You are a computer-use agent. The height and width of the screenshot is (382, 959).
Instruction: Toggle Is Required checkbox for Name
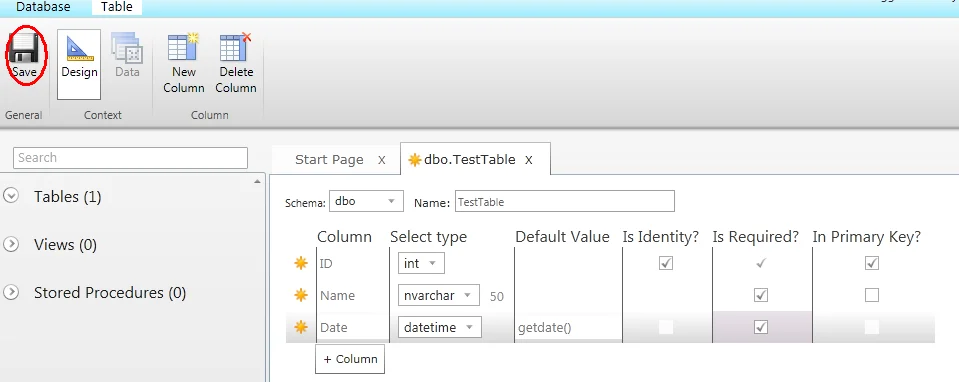click(761, 295)
